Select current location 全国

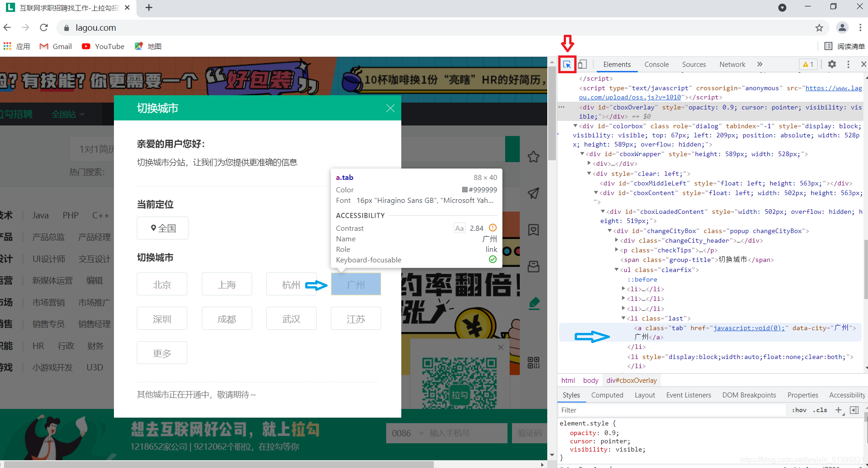pos(162,228)
